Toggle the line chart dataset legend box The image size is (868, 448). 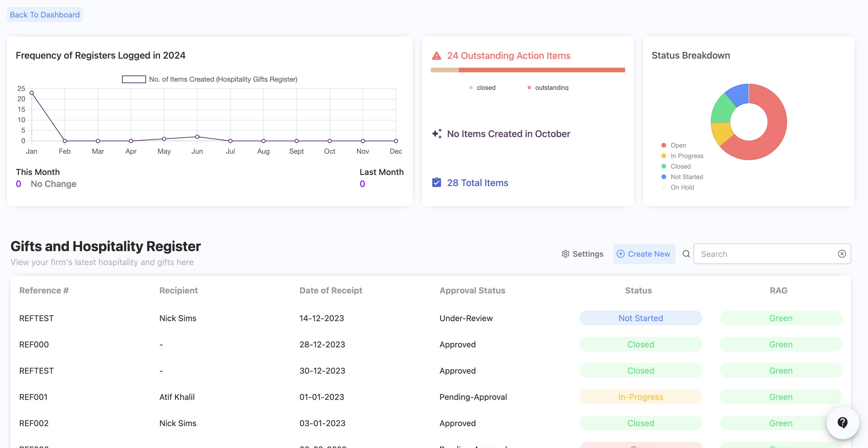tap(134, 79)
